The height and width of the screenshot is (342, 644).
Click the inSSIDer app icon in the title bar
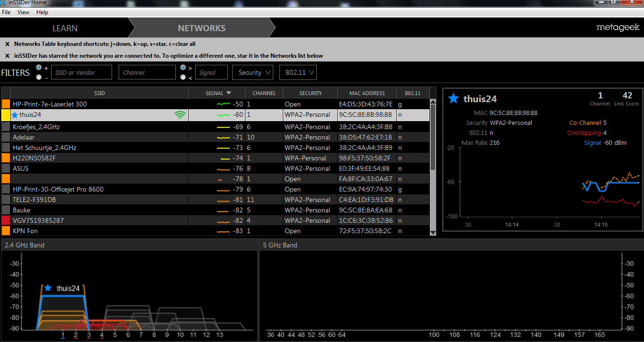[x=3, y=2]
